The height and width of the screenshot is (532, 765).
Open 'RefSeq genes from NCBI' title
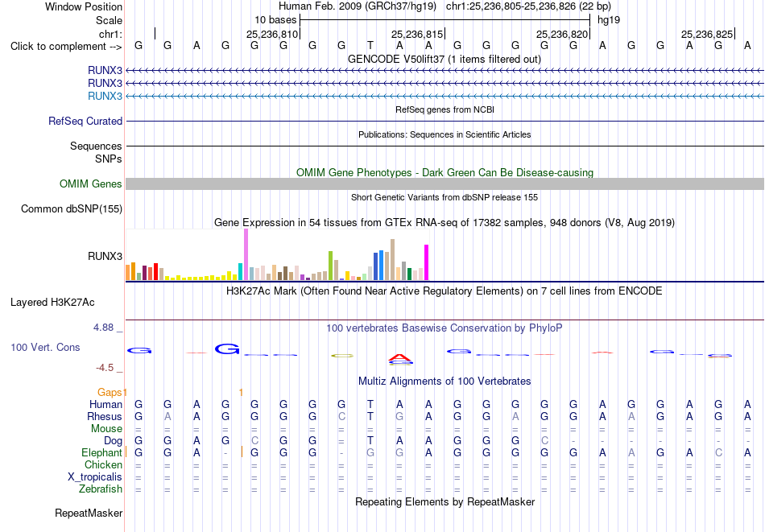click(x=445, y=109)
